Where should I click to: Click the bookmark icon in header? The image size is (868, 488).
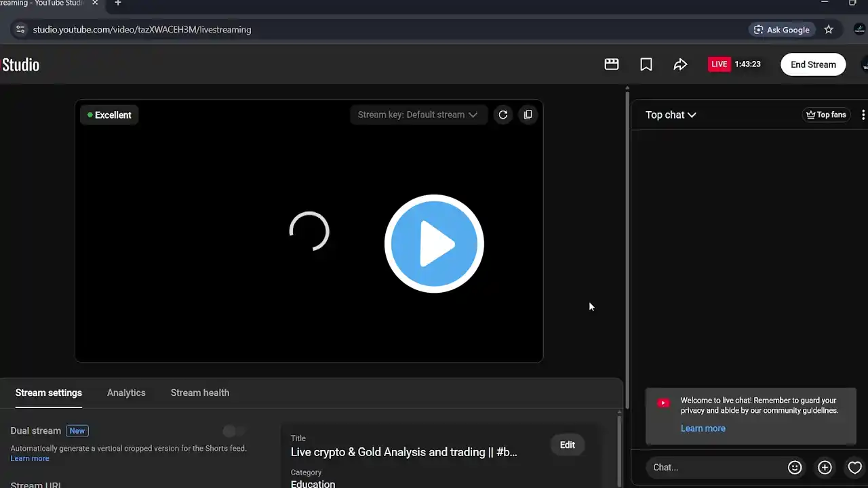646,64
